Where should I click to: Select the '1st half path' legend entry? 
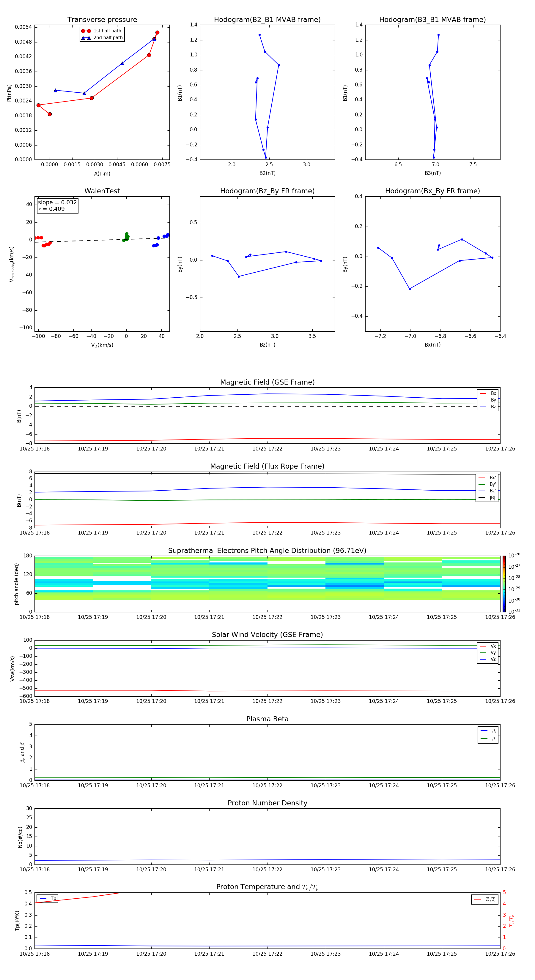(102, 31)
